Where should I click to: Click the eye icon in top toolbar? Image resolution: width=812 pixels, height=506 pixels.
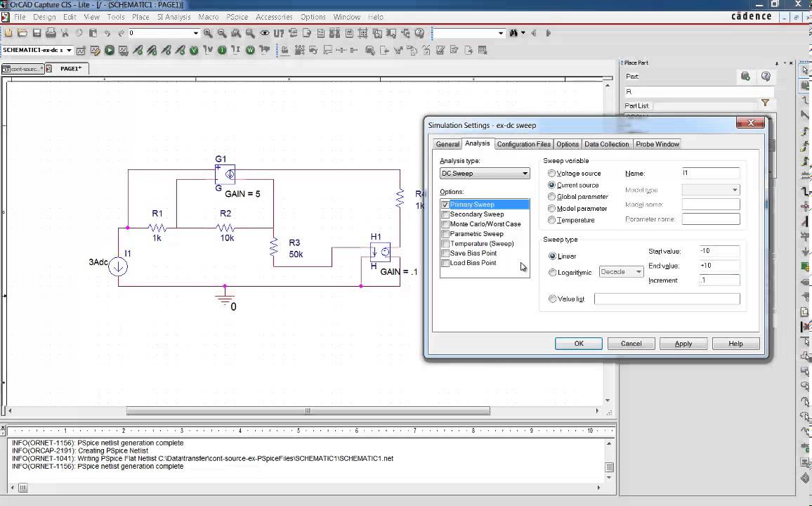coord(265,33)
